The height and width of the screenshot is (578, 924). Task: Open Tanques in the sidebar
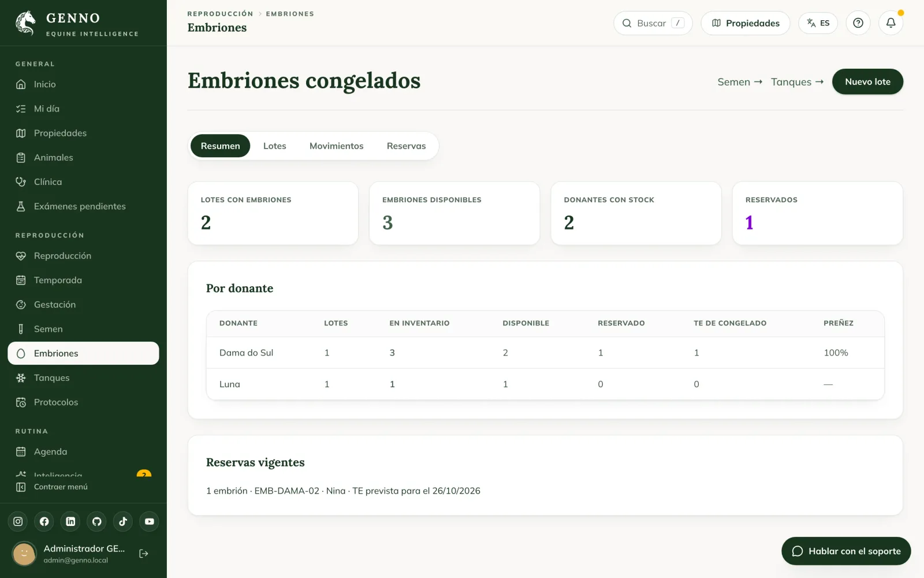[83, 378]
